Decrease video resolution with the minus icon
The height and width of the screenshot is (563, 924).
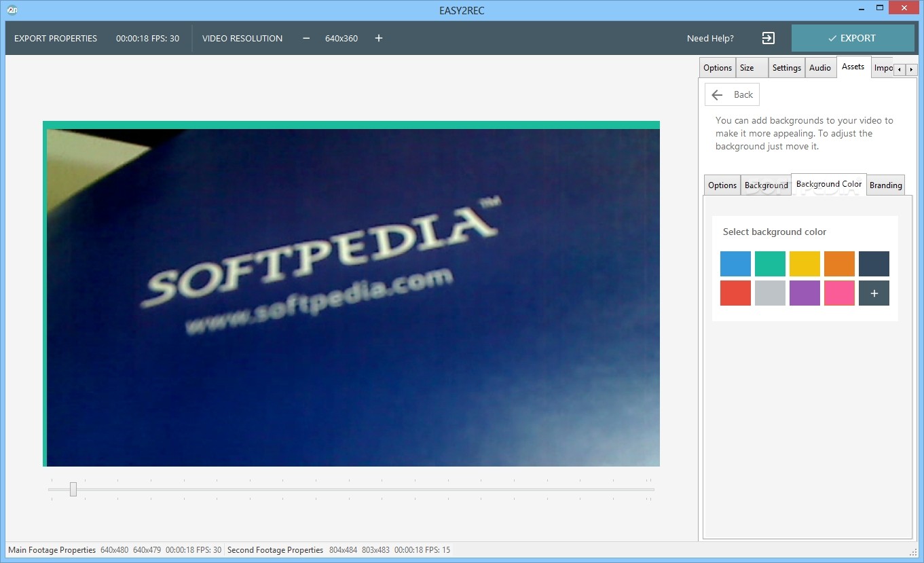coord(306,38)
